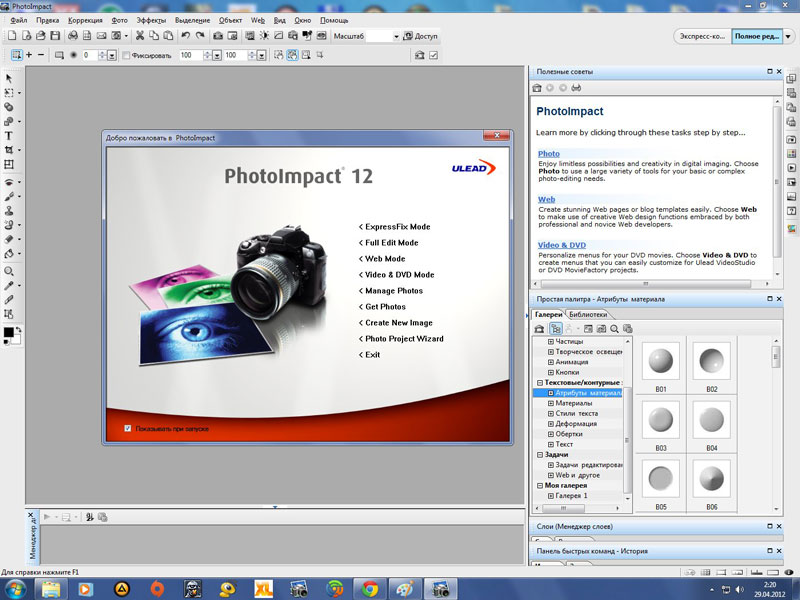Click the Cut scissors icon
The height and width of the screenshot is (600, 800).
[x=141, y=36]
